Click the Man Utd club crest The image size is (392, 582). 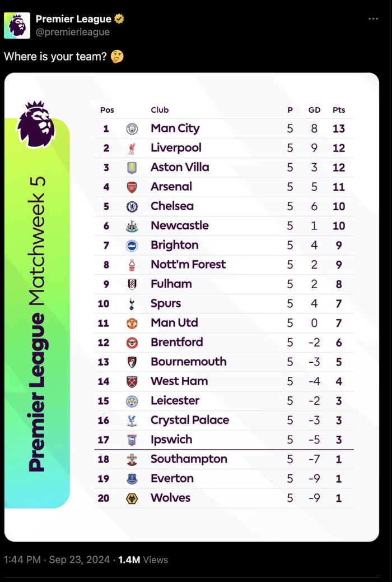click(132, 324)
